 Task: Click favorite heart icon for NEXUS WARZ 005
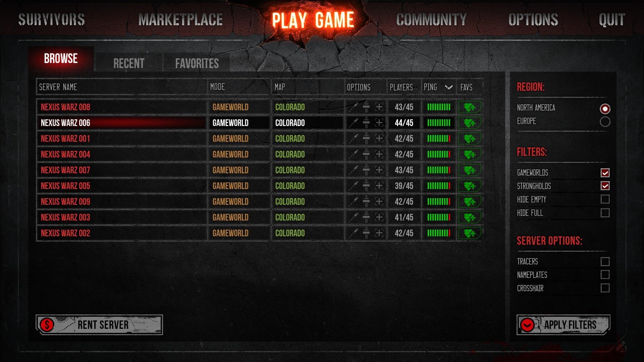(470, 186)
